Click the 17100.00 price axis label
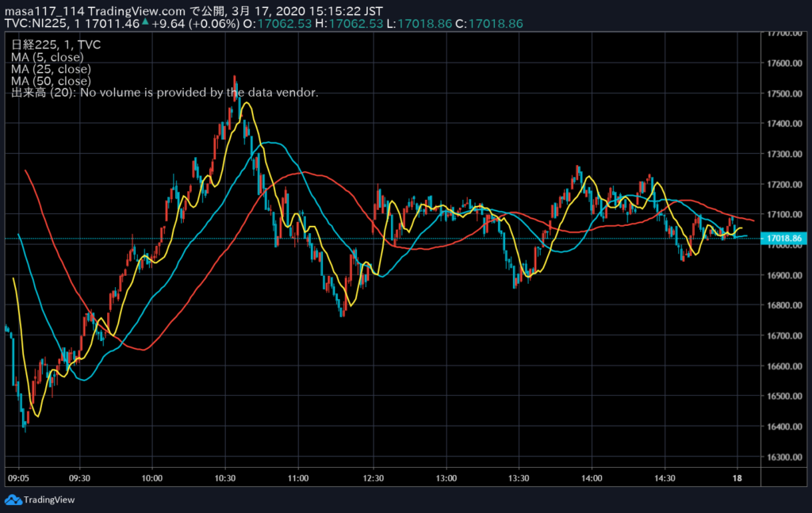Viewport: 812px width, 513px height. point(784,214)
